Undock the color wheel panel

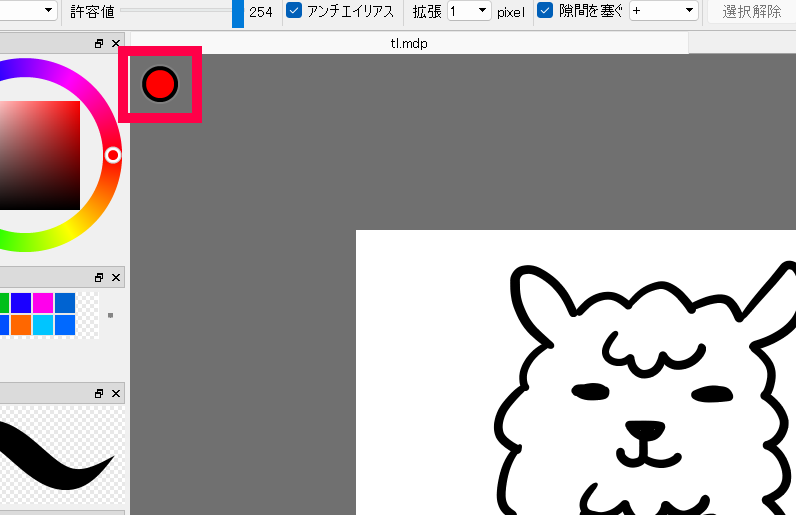click(x=99, y=44)
